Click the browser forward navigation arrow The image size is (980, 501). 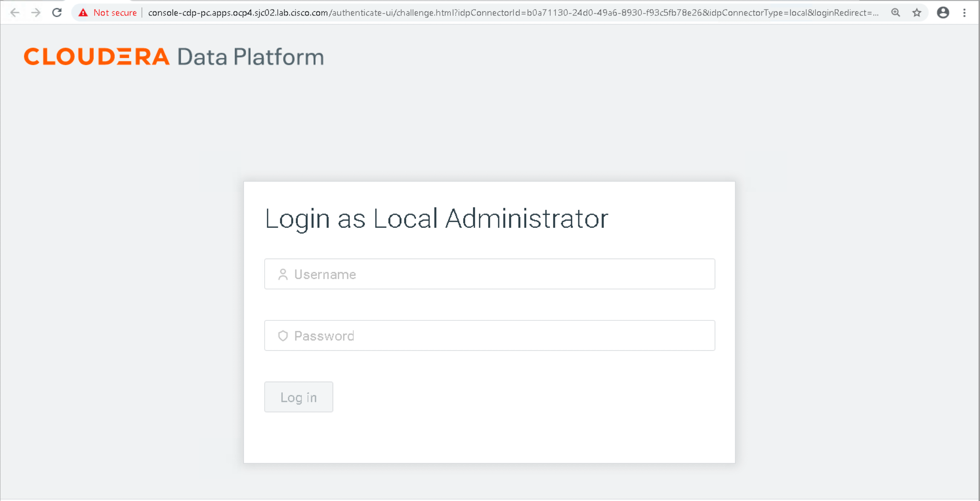click(x=35, y=12)
